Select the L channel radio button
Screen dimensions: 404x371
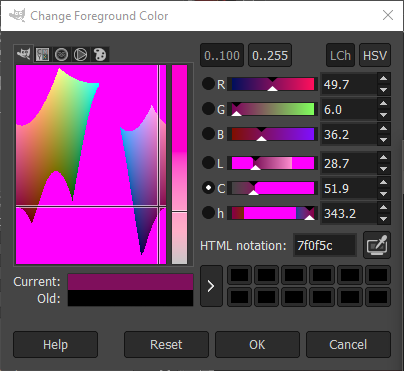coord(208,163)
